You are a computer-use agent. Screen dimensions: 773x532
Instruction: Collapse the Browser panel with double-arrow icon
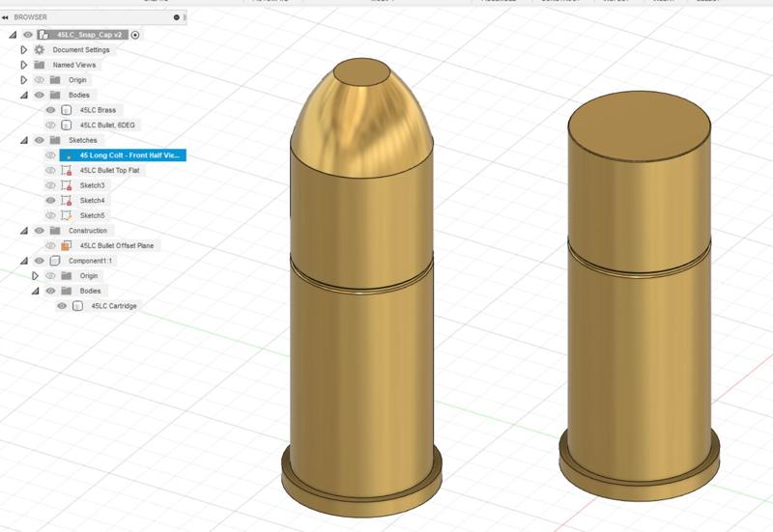click(5, 17)
